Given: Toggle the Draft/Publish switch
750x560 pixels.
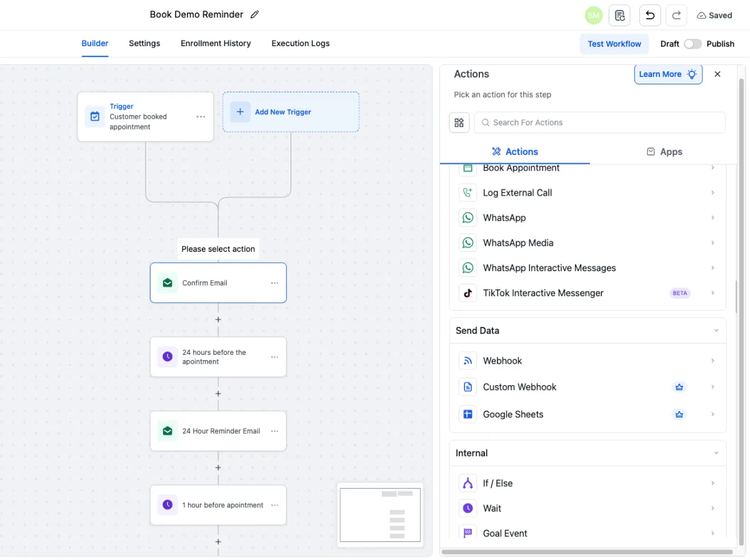Looking at the screenshot, I should [692, 44].
